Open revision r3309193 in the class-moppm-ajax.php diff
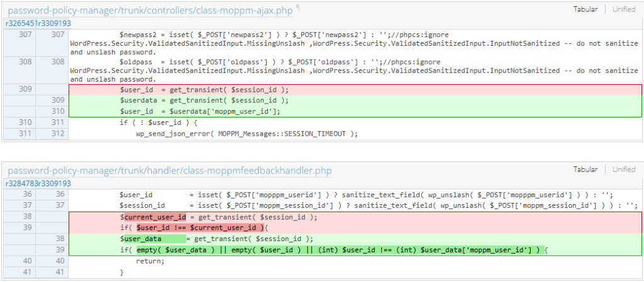Screen dimensions: 644x282 (55, 23)
